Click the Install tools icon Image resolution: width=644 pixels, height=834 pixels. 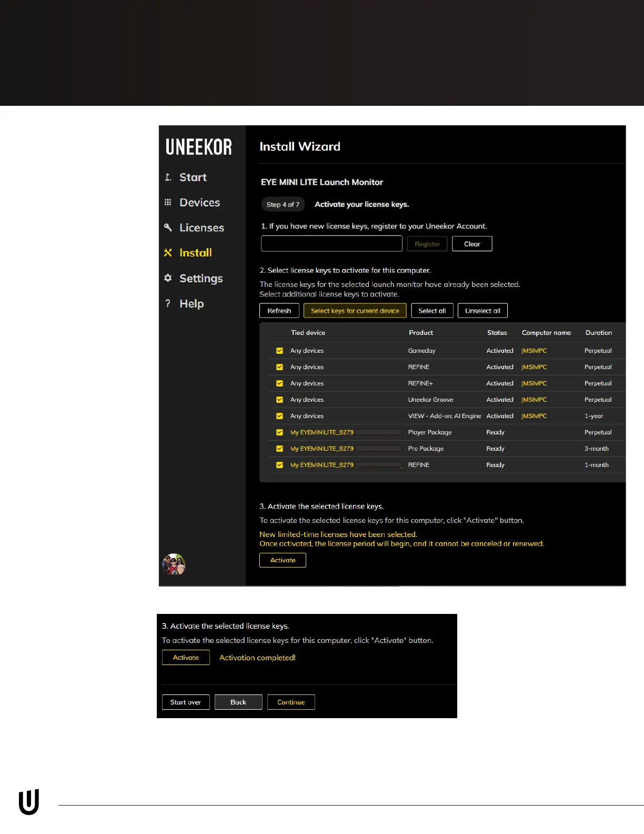[168, 253]
